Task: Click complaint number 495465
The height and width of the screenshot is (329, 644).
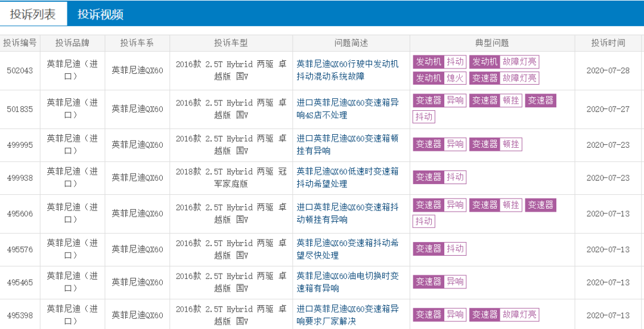Action: (x=20, y=282)
